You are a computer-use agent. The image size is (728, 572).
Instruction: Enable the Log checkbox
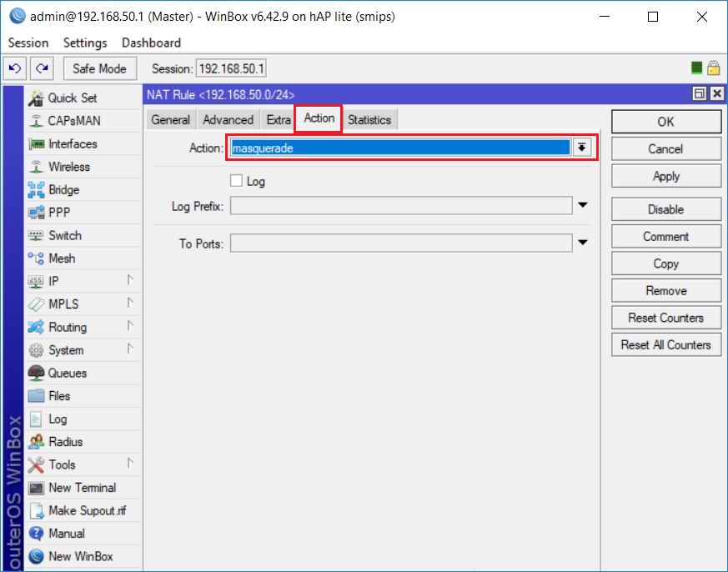(x=236, y=181)
